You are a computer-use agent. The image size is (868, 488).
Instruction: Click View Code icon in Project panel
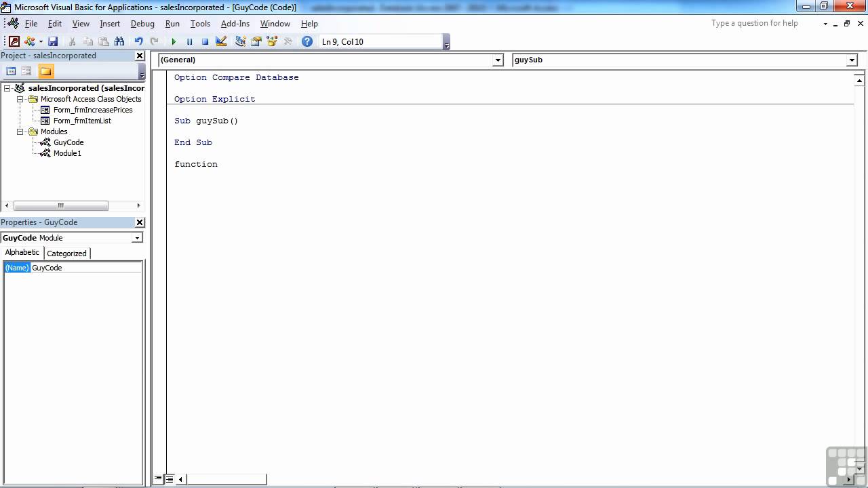pos(11,71)
